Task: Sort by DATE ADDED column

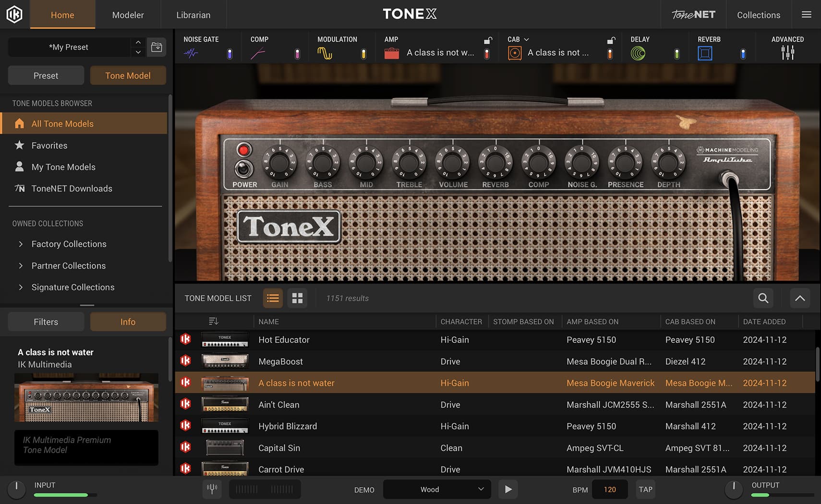Action: 764,322
